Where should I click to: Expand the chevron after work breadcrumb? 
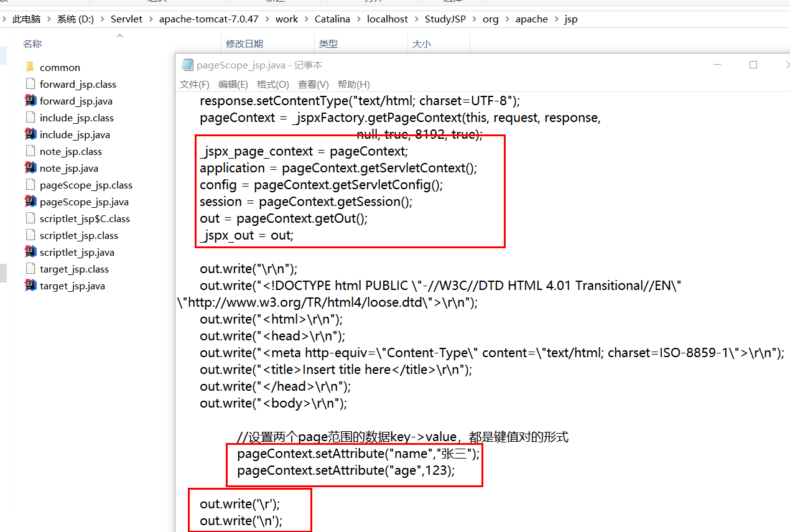pos(307,19)
